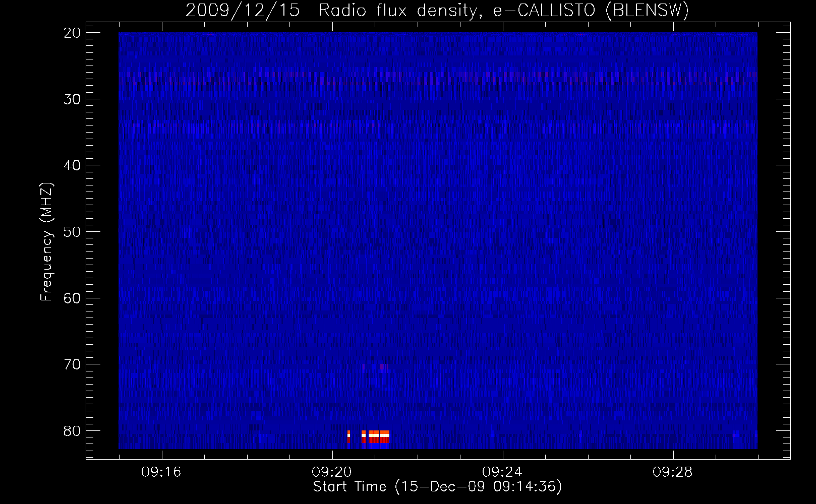This screenshot has width=816, height=504.
Task: Click the 'Frequency (MHZ)' axis label
Action: click(46, 242)
